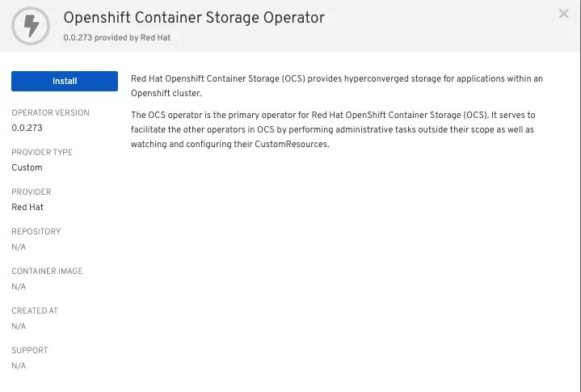Viewport: 581px width, 392px height.
Task: Click the CONTAINER IMAGE label
Action: pyautogui.click(x=47, y=272)
